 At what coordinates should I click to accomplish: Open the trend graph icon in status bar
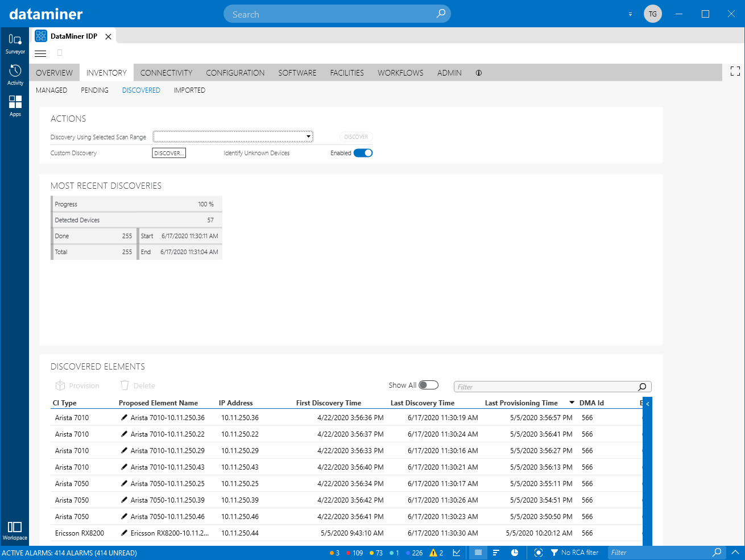coord(457,553)
